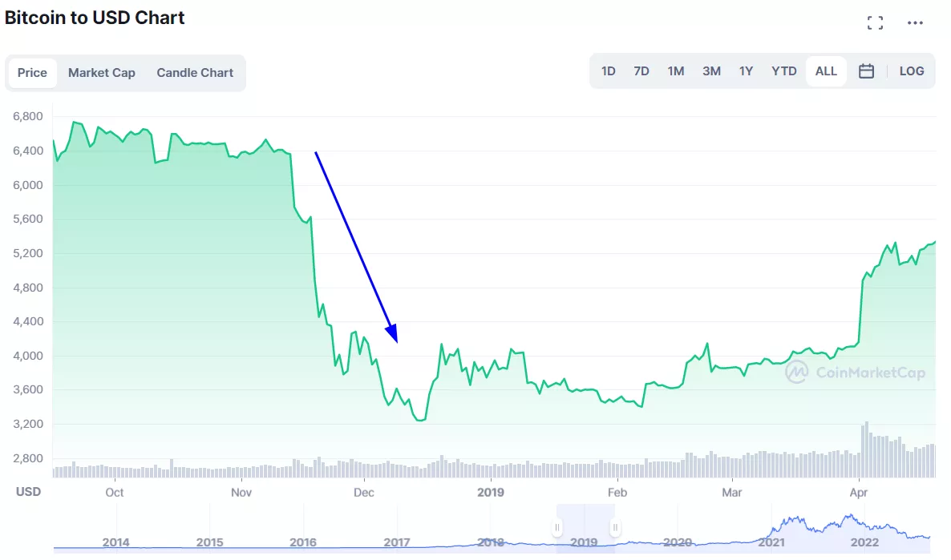951x560 pixels.
Task: Click the tall volume bar near April
Action: pyautogui.click(x=867, y=450)
